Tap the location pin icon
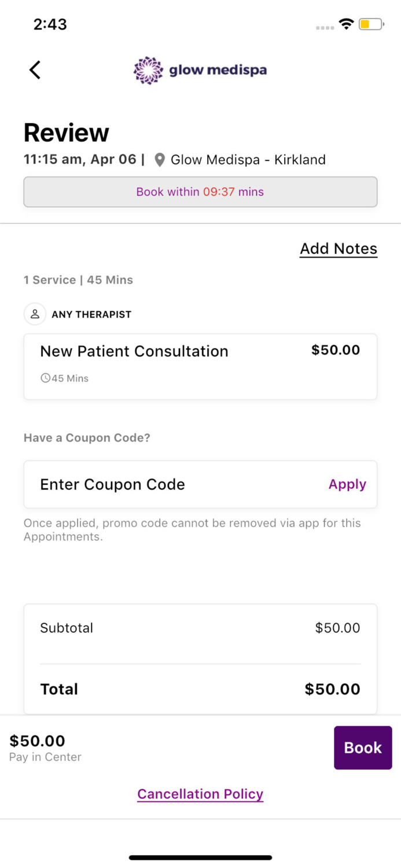This screenshot has height=868, width=401. click(x=160, y=160)
